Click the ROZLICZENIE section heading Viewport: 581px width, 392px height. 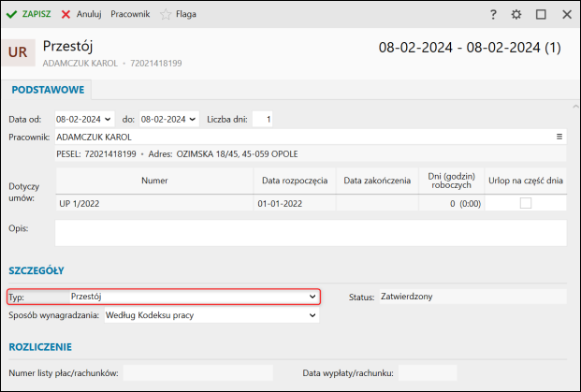(40, 347)
